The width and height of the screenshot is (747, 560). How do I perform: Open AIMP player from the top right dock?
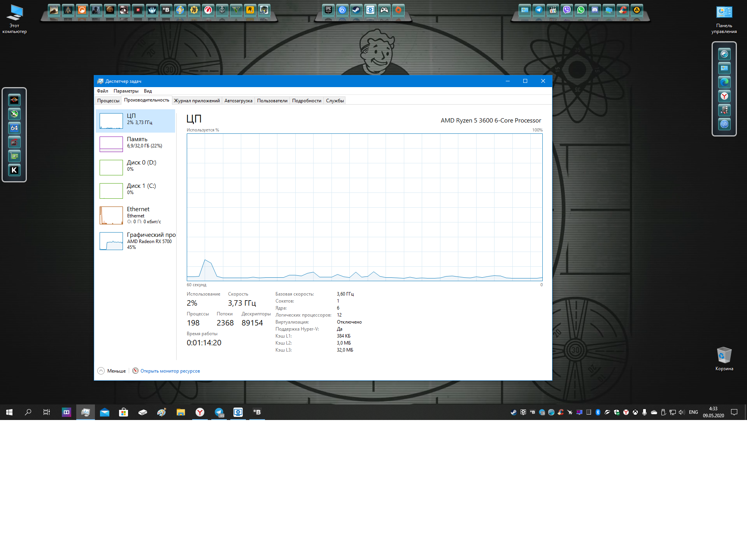(637, 10)
